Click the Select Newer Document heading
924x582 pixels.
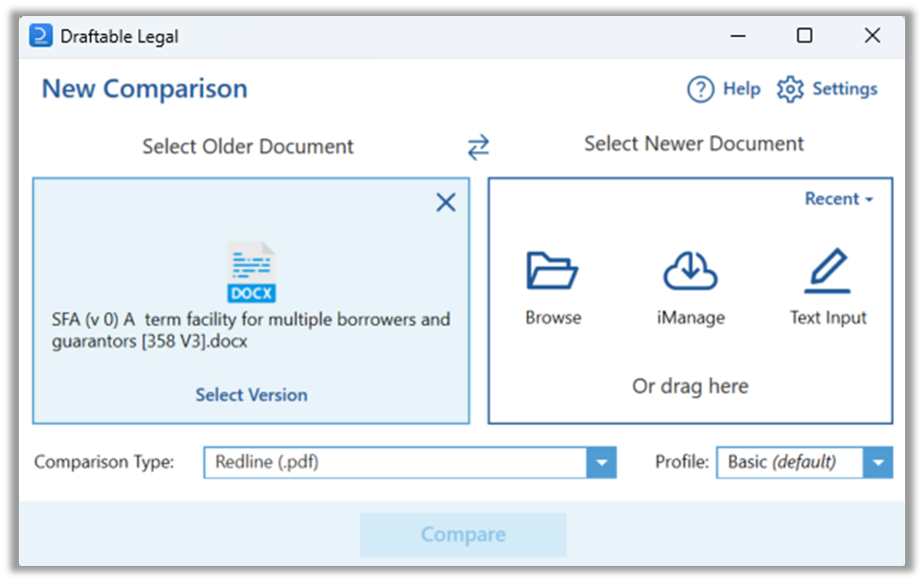point(693,144)
